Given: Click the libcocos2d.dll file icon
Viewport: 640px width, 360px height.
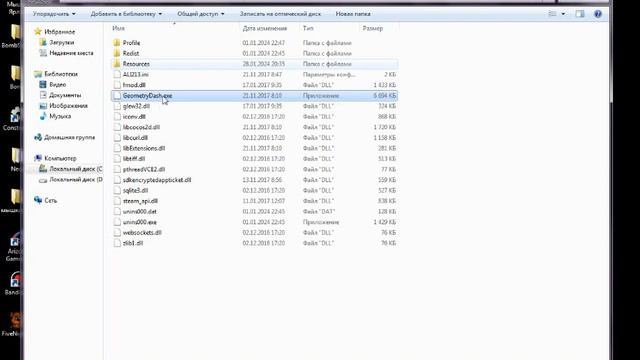Looking at the screenshot, I should (x=117, y=127).
